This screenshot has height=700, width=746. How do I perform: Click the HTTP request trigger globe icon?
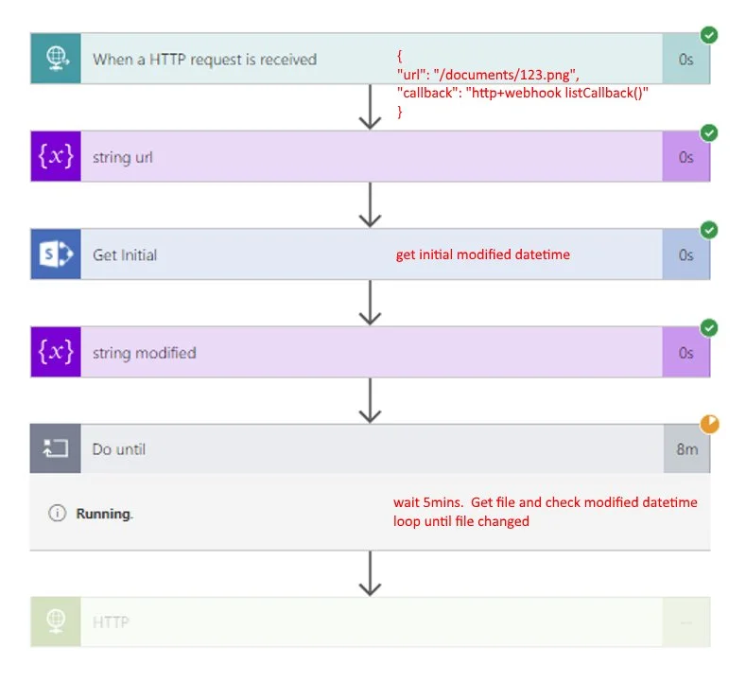click(56, 59)
